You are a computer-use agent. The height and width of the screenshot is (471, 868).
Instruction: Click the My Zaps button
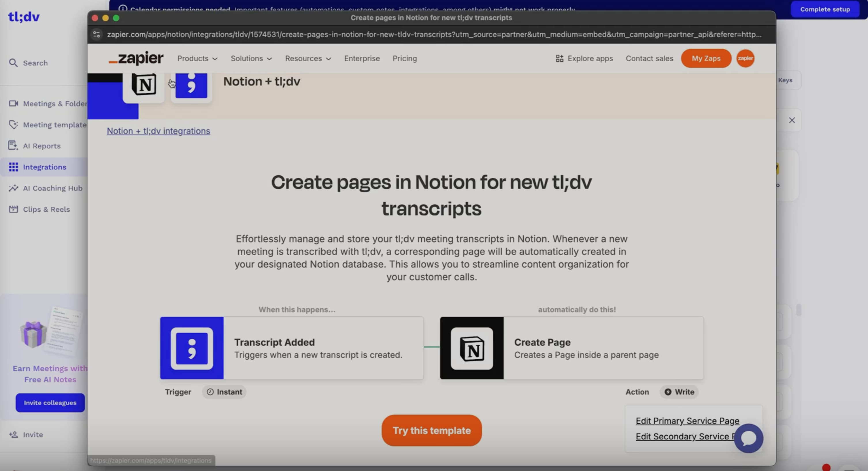(706, 58)
